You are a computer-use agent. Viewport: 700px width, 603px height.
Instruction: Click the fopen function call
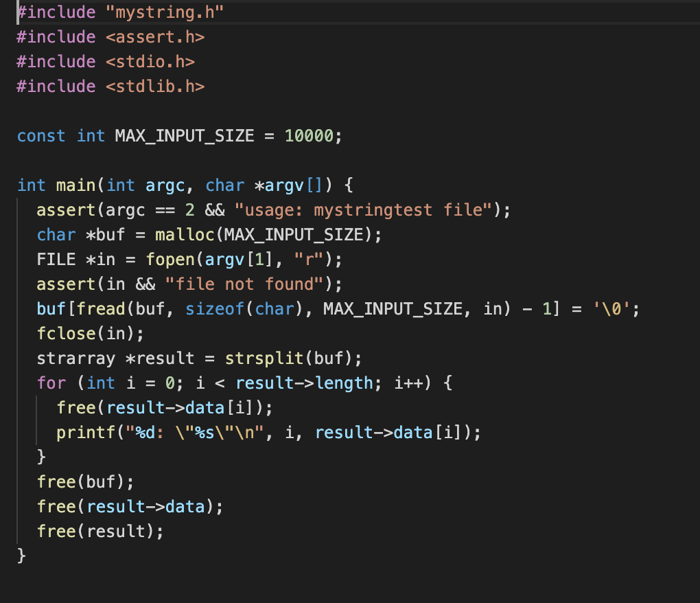point(170,259)
